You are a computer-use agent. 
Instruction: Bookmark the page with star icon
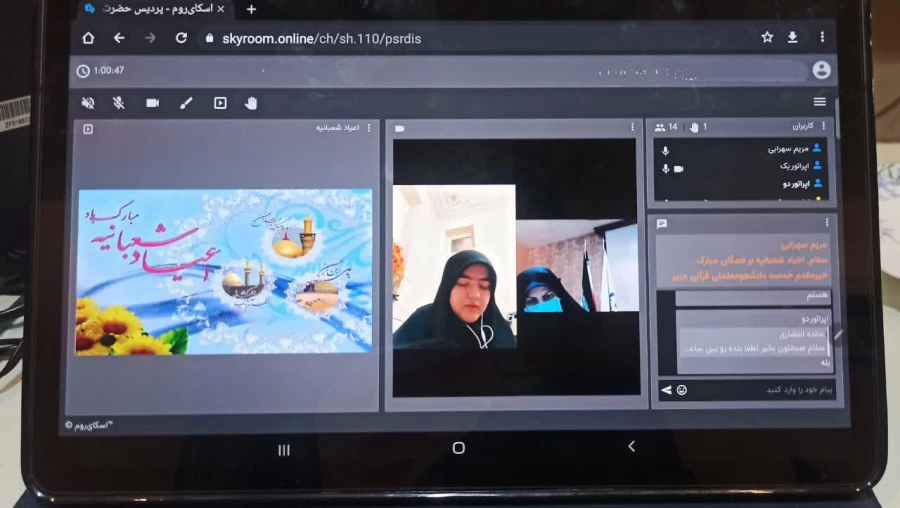tap(767, 37)
